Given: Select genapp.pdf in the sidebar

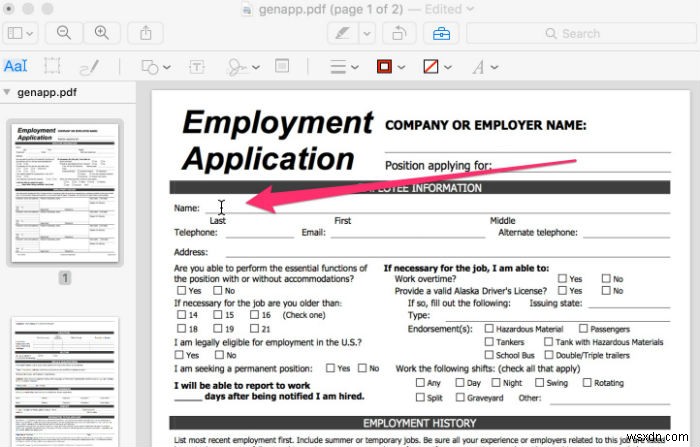Looking at the screenshot, I should pyautogui.click(x=47, y=92).
